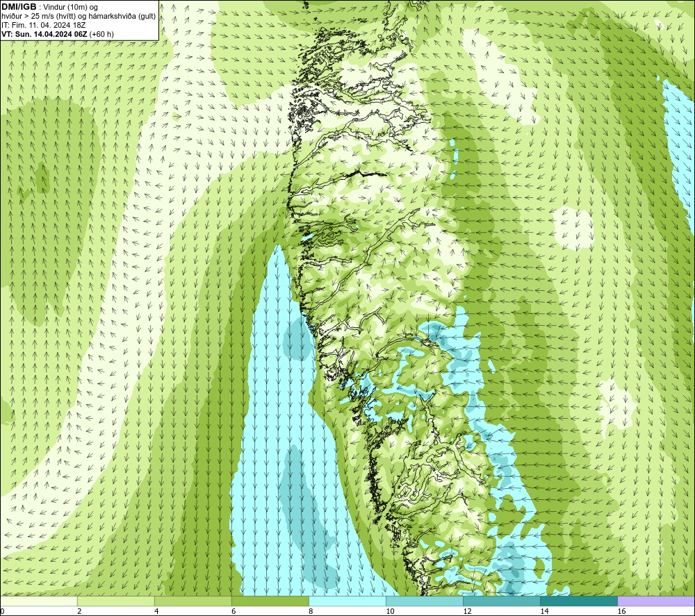The width and height of the screenshot is (695, 616).
Task: Click the 'hviður > 25 m/s' line
Action: coord(79,17)
